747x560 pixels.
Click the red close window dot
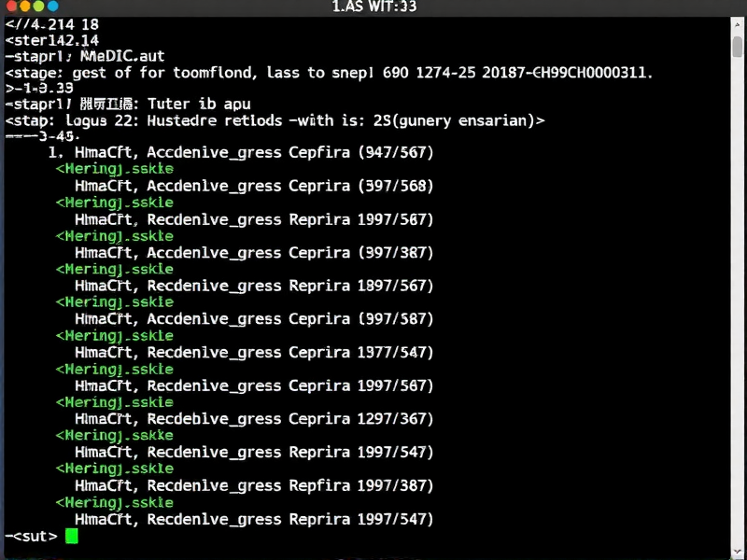pyautogui.click(x=8, y=7)
